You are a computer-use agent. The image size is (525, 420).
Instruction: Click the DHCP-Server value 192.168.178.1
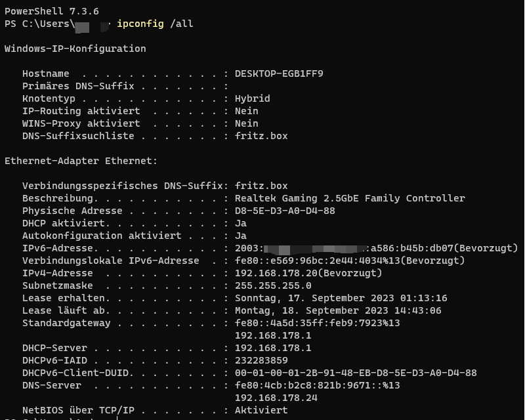click(x=273, y=348)
